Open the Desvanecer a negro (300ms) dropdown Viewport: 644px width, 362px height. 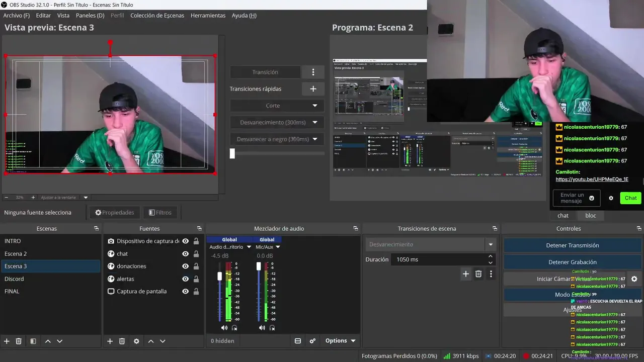277,139
